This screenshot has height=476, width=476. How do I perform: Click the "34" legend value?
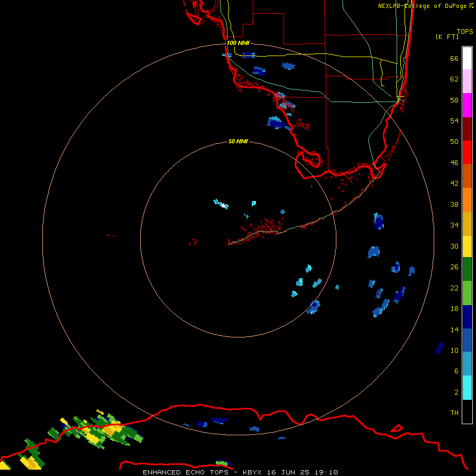click(x=454, y=225)
